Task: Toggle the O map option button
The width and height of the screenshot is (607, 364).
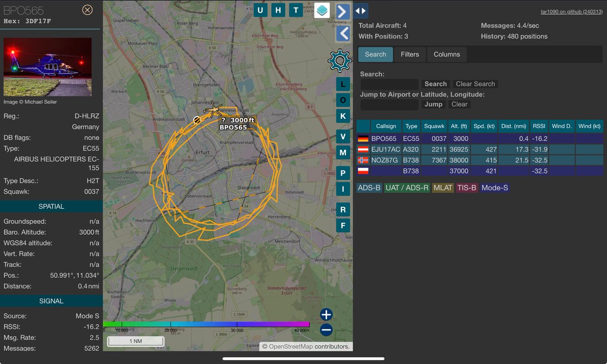Action: pyautogui.click(x=343, y=101)
